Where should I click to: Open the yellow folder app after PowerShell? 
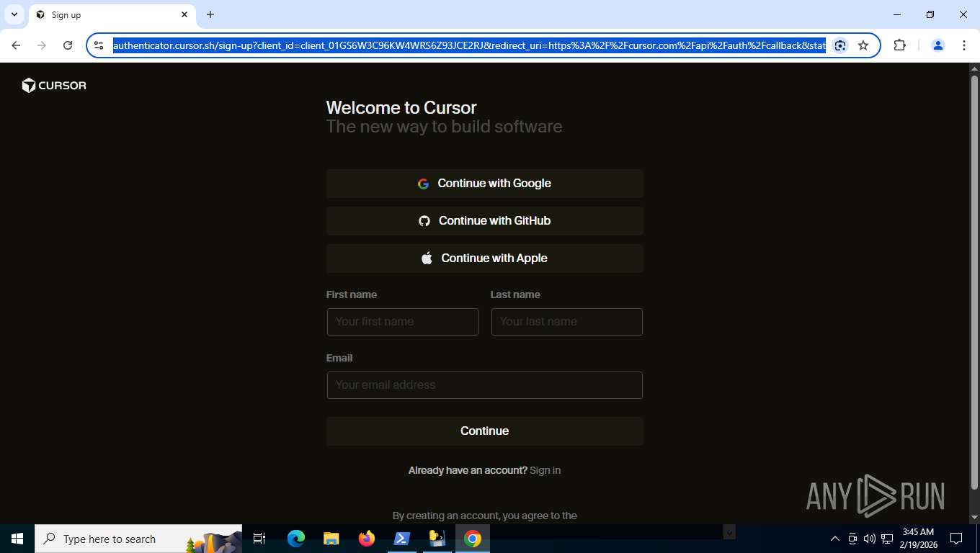tap(437, 539)
